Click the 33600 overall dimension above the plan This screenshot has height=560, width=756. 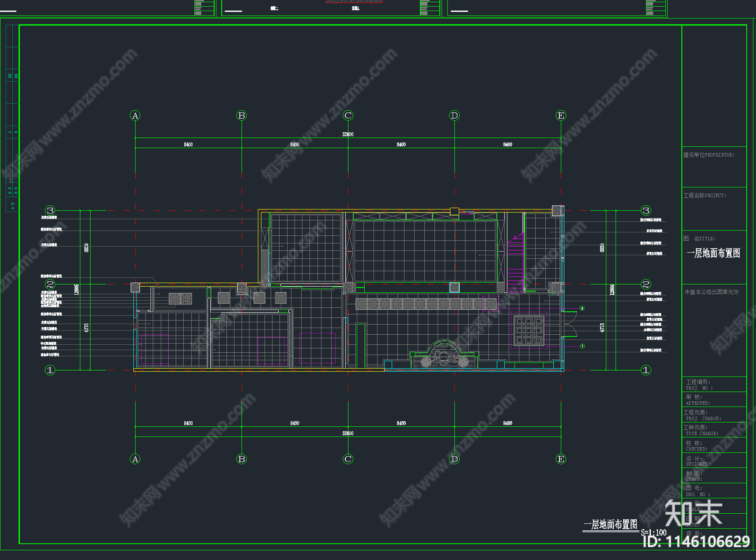pyautogui.click(x=348, y=135)
